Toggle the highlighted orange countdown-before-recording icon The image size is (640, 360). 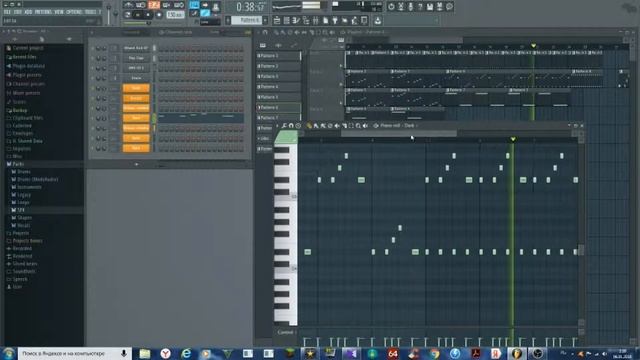point(154,5)
